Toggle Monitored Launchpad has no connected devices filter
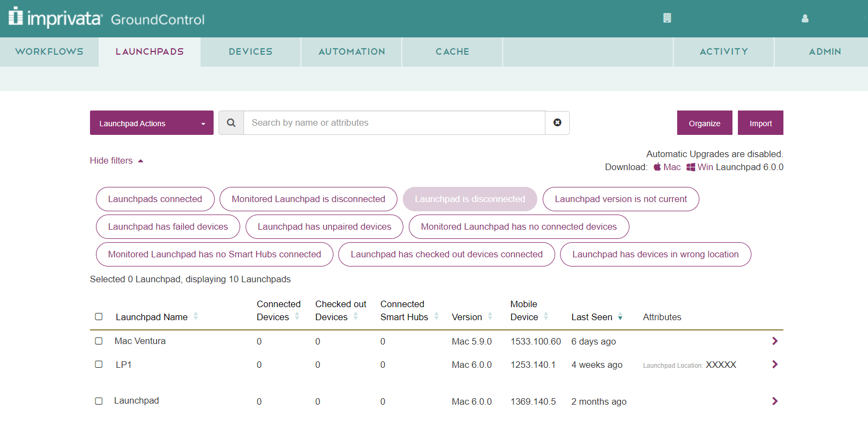868x422 pixels. (x=519, y=226)
